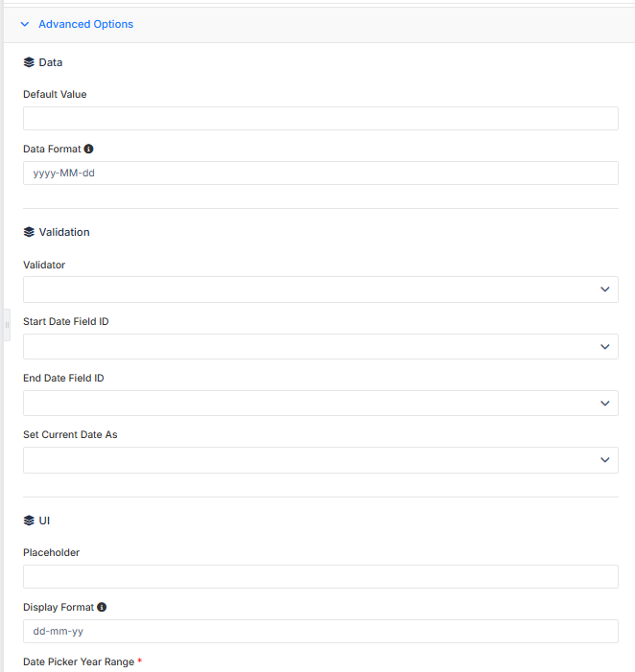Screen dimensions: 635x672
Task: Click the Data Format yyyy-MM-dd field
Action: click(x=320, y=174)
